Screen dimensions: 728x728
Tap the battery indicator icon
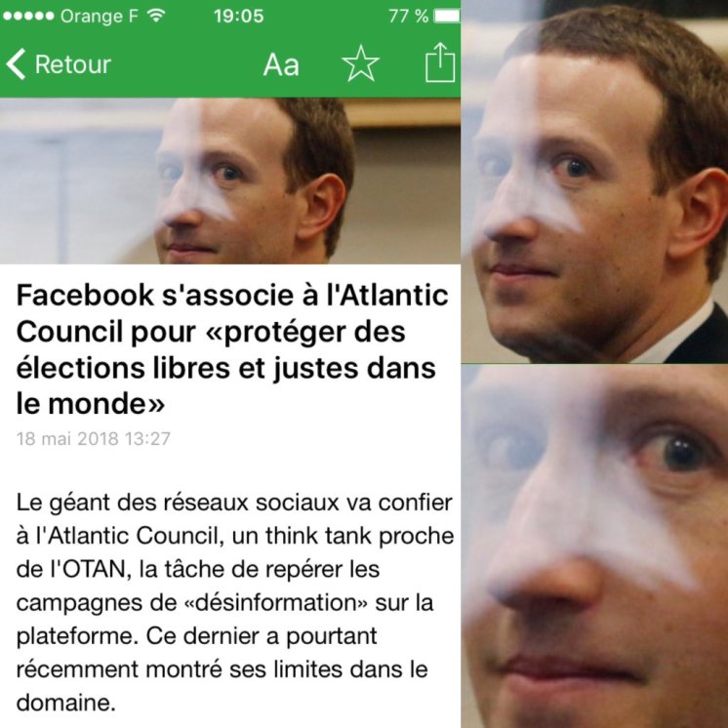(x=447, y=17)
